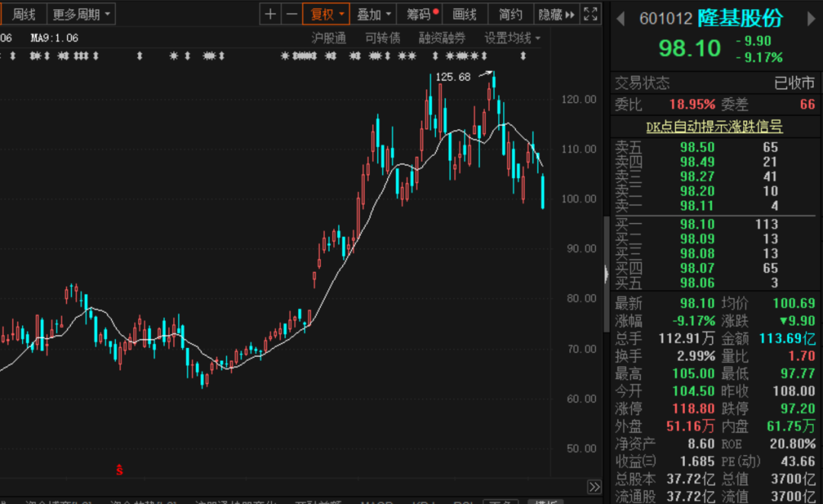This screenshot has height=504, width=823.
Task: Open the 设置均线 dropdown
Action: [x=512, y=37]
